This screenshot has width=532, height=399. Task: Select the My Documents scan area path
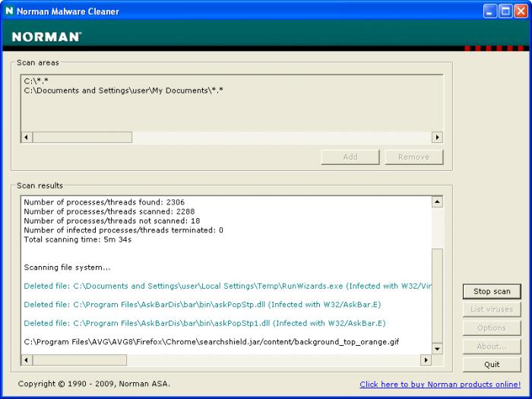[123, 90]
